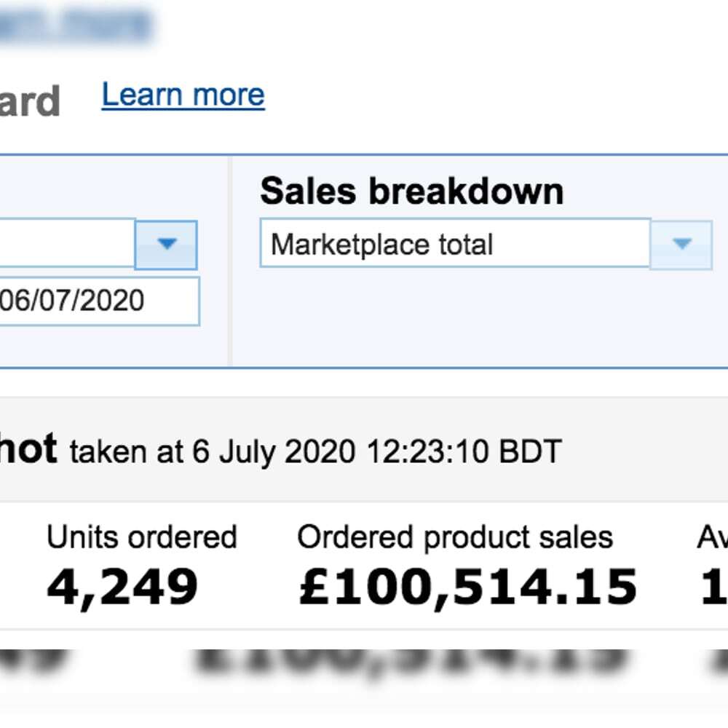Click the partially visible snapshot heading 'hot'
Screen dimensions: 728x728
click(x=28, y=448)
